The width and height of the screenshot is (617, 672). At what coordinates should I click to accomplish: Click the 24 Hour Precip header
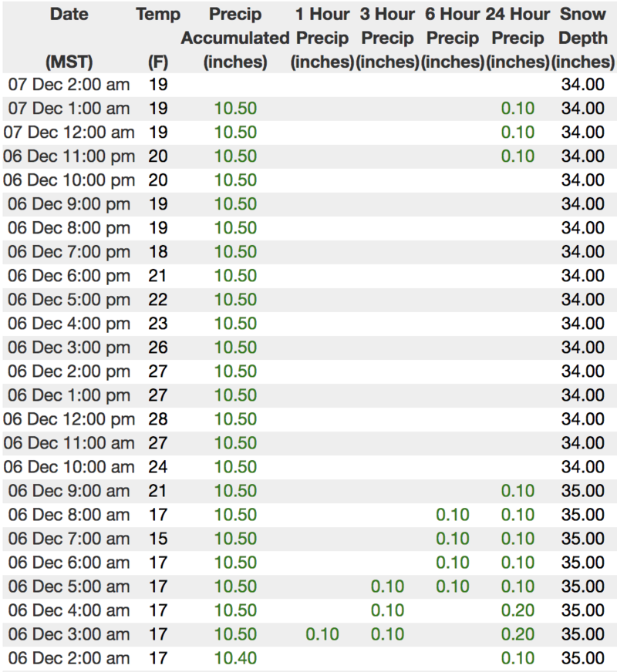pyautogui.click(x=518, y=38)
